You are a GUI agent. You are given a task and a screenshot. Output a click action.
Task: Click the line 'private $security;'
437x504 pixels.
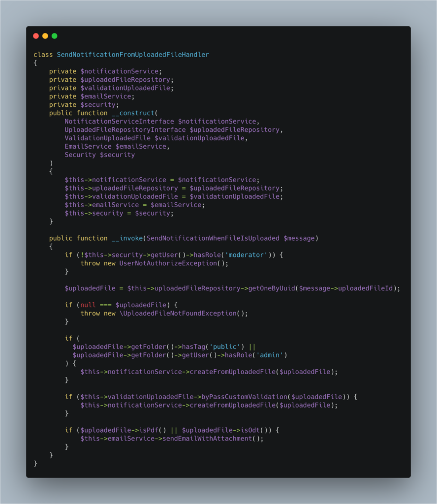tap(84, 105)
